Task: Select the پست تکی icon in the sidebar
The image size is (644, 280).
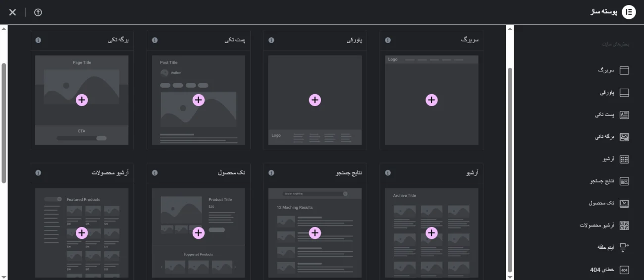Action: 624,115
